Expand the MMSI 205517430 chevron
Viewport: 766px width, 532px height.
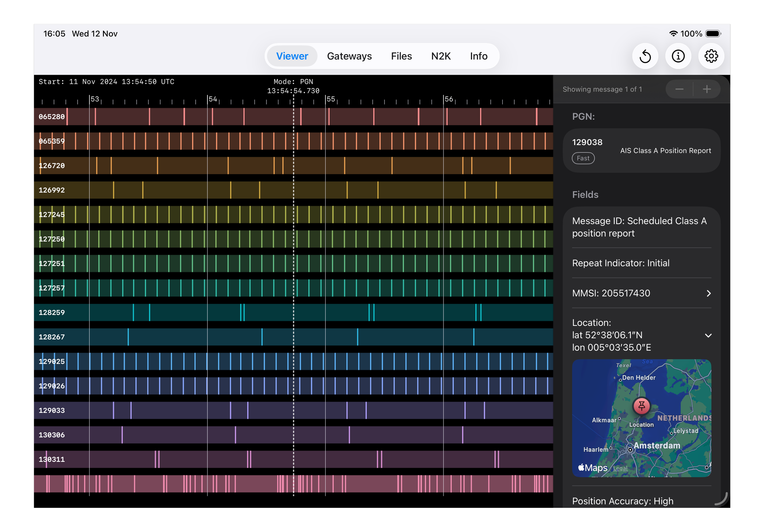(x=709, y=293)
